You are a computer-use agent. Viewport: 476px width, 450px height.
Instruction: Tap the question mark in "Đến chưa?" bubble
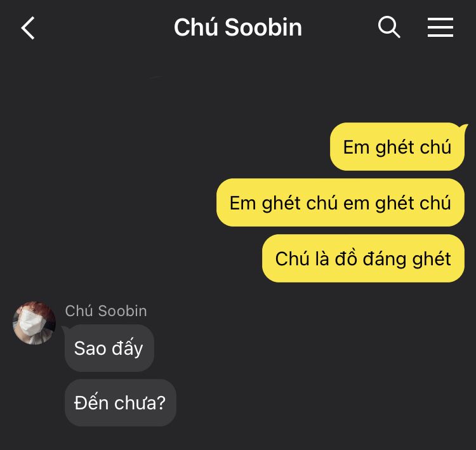pyautogui.click(x=161, y=403)
